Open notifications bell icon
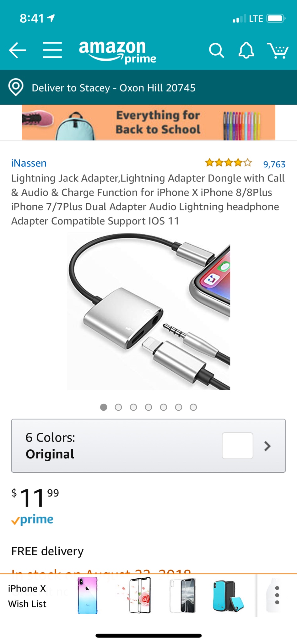 246,50
